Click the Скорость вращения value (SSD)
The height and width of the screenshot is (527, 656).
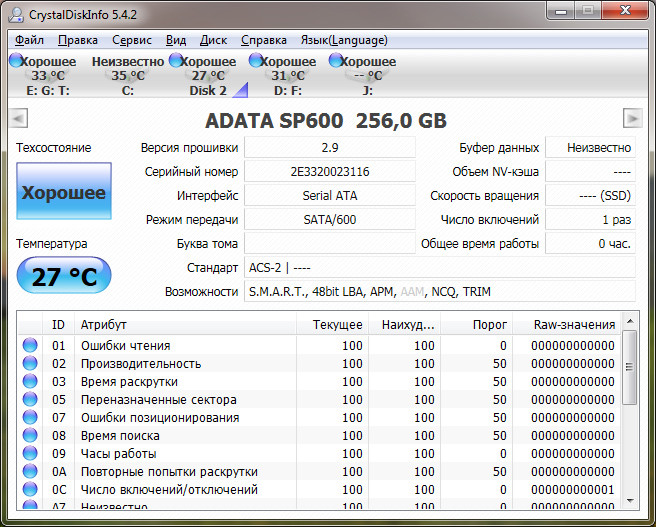point(590,196)
